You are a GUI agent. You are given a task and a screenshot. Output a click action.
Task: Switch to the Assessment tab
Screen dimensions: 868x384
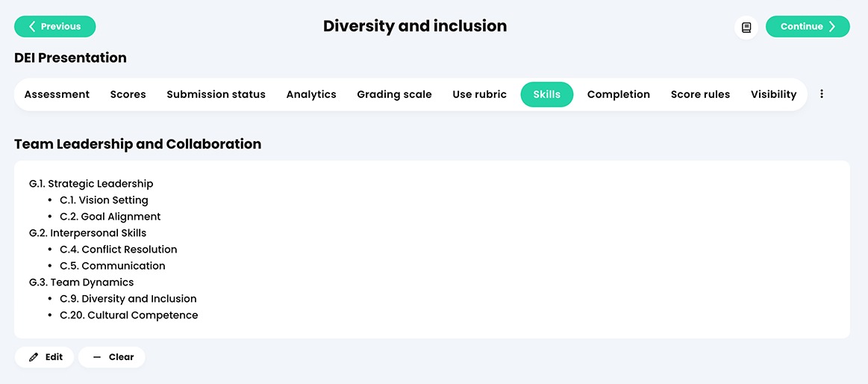point(57,94)
